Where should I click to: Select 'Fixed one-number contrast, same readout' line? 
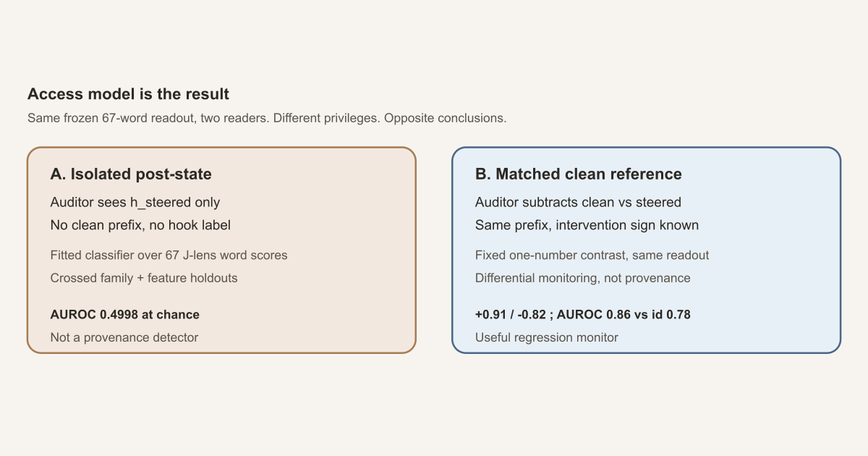[592, 256]
